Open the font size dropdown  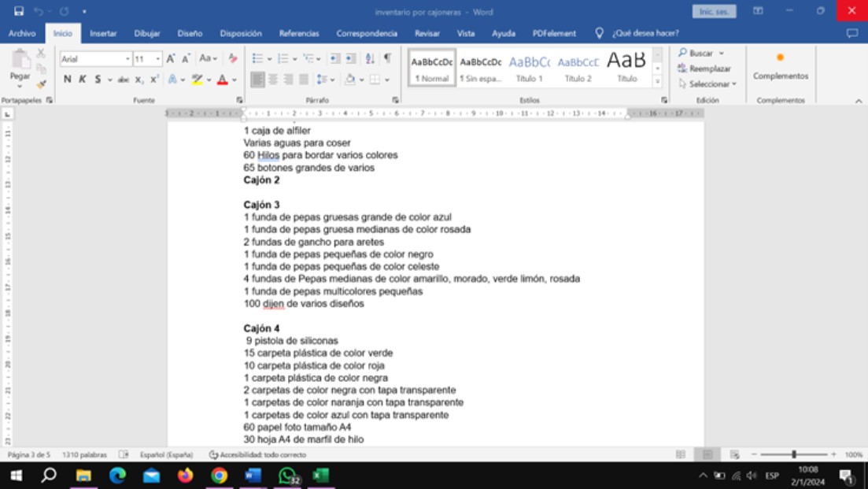click(158, 59)
